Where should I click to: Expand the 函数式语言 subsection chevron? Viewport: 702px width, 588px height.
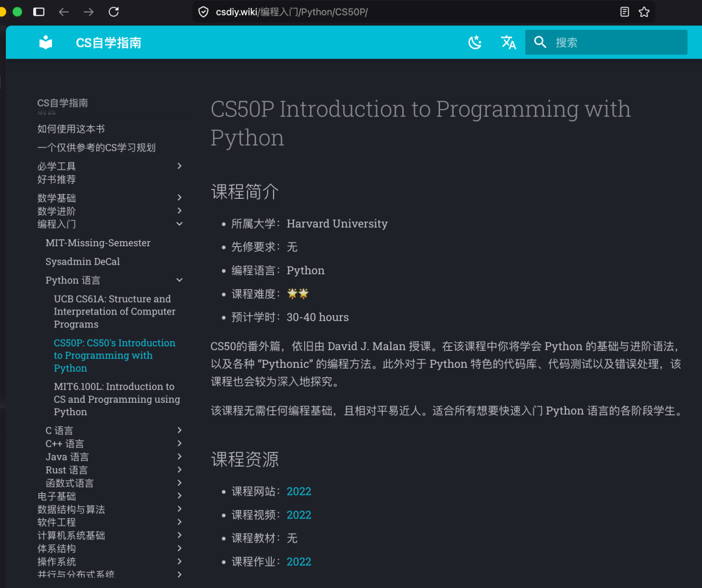(x=179, y=482)
